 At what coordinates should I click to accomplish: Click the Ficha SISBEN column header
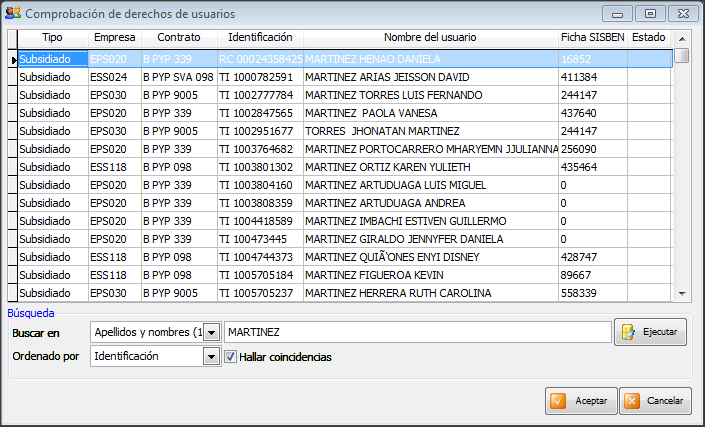[x=593, y=37]
